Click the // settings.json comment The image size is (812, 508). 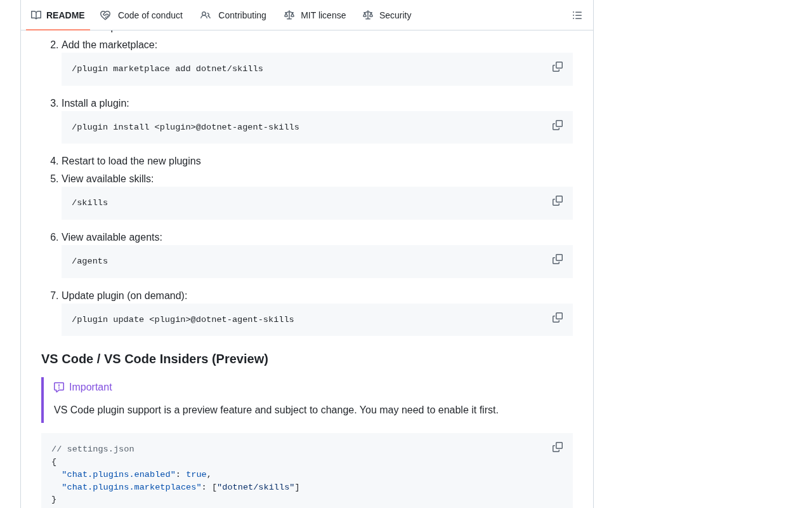[x=93, y=450]
